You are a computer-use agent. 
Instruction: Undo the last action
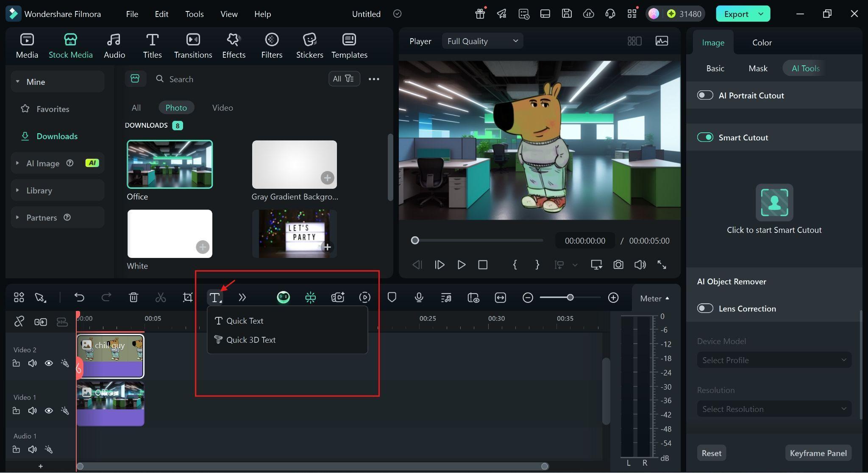coord(79,298)
